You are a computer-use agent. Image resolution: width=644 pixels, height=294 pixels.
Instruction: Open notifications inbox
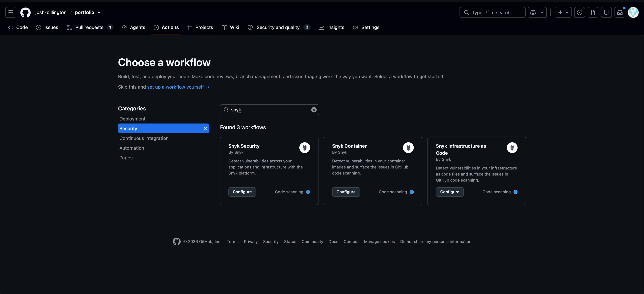point(620,12)
